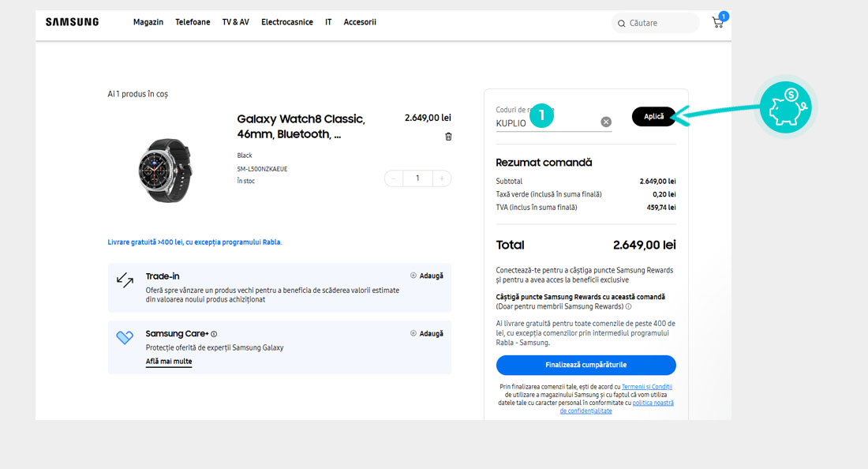Clear the KUPLIO promo code field
The height and width of the screenshot is (469, 868).
click(606, 122)
